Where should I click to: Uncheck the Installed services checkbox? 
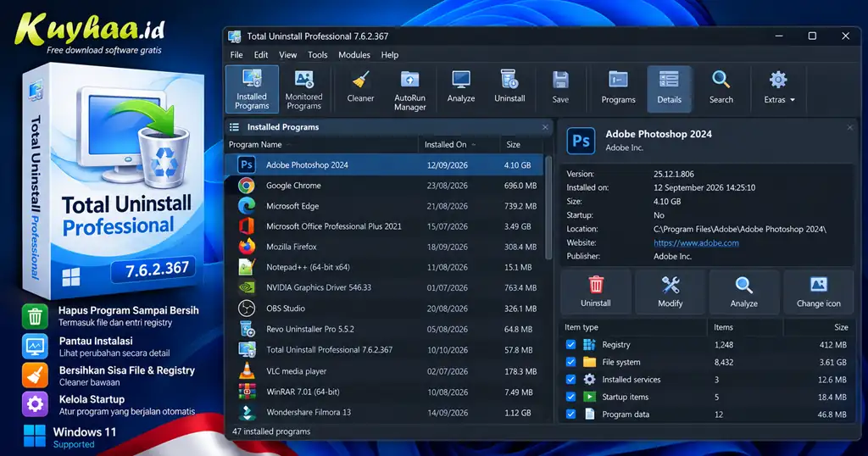(x=570, y=379)
